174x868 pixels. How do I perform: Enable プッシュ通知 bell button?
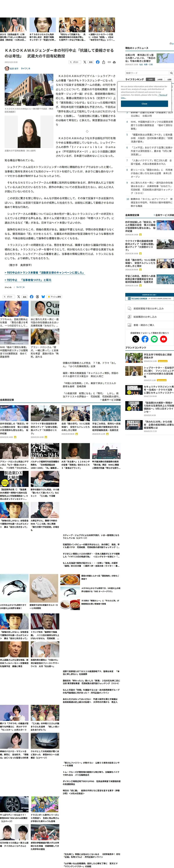point(54,297)
